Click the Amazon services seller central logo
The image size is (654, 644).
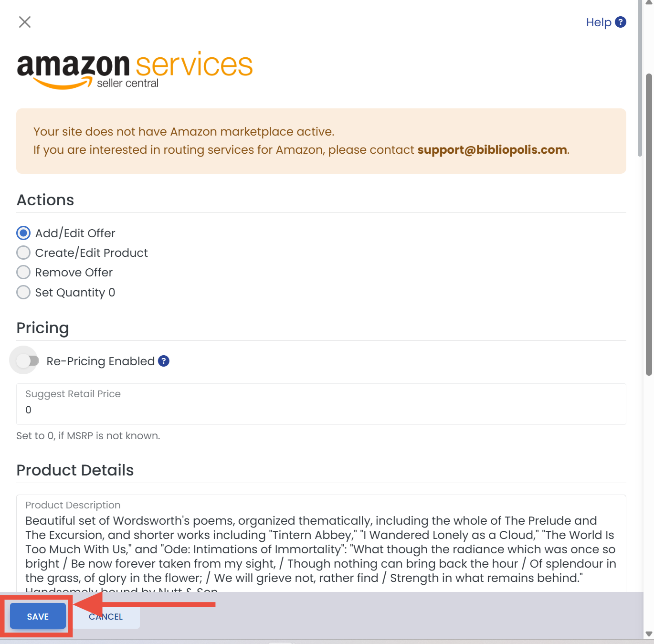pyautogui.click(x=135, y=70)
